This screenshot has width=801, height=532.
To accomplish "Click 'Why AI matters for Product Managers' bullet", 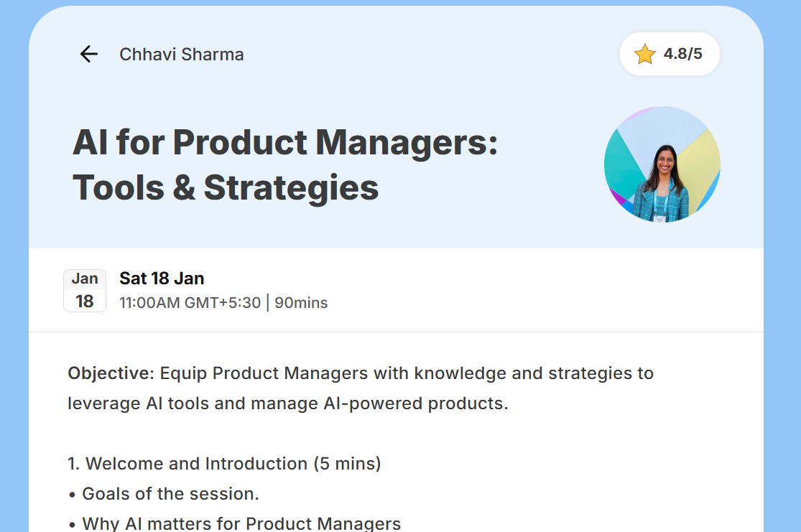I will click(x=241, y=523).
